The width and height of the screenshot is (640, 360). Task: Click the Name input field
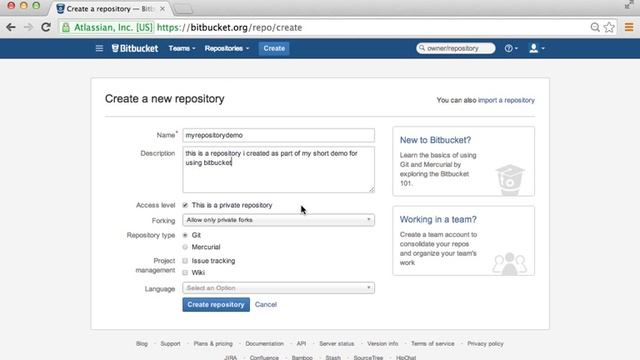(278, 135)
